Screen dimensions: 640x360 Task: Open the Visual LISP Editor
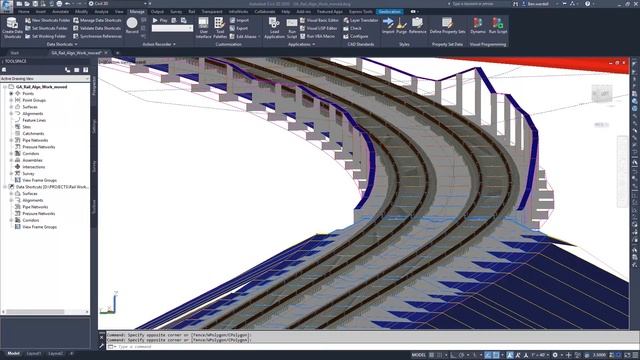tap(318, 28)
